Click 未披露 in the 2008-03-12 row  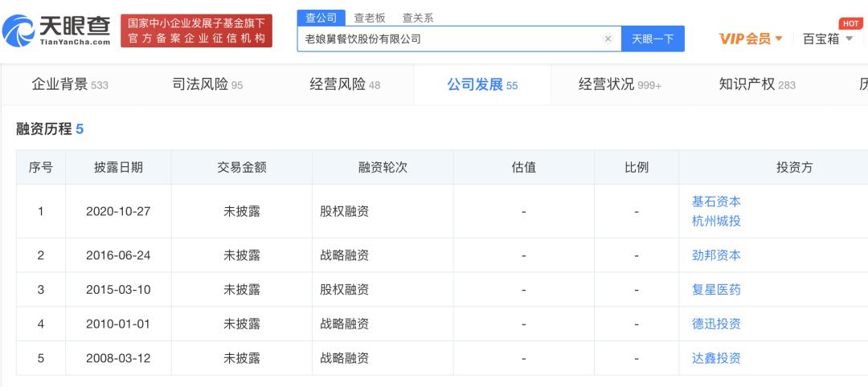242,358
